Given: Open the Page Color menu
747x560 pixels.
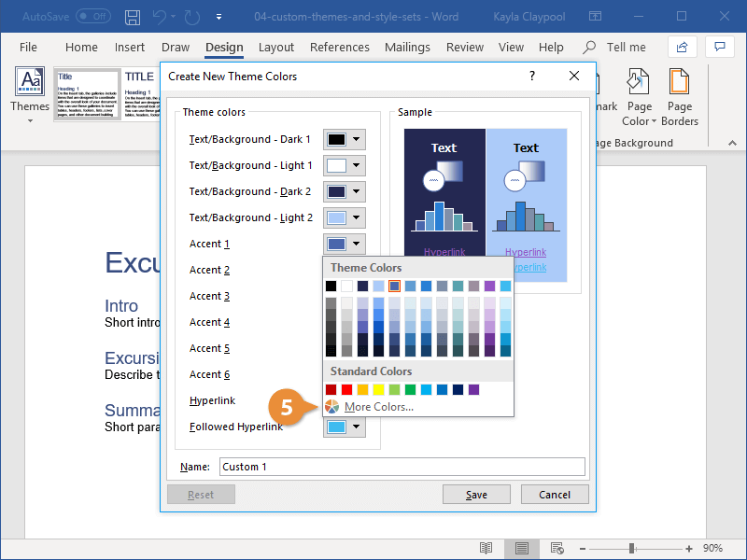Looking at the screenshot, I should [x=639, y=98].
